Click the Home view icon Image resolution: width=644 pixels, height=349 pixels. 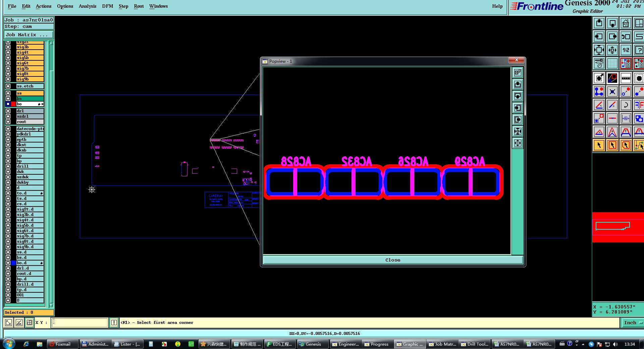(x=626, y=23)
